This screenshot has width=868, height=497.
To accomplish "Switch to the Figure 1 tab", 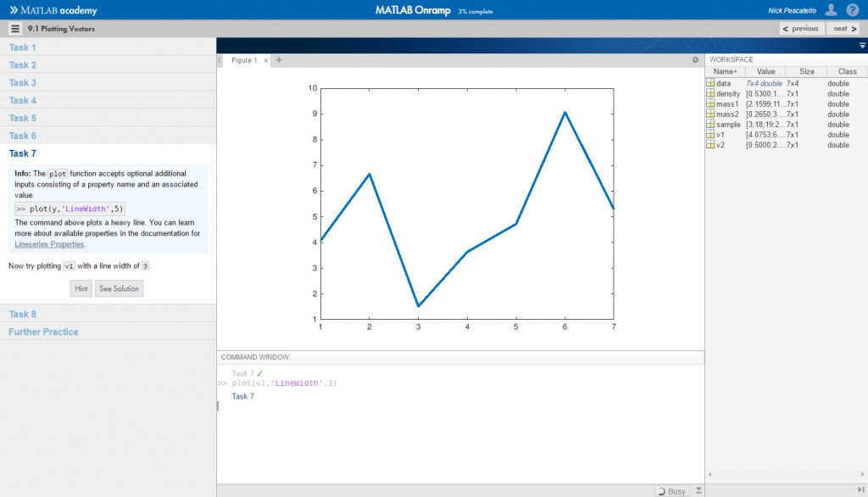I will click(244, 60).
